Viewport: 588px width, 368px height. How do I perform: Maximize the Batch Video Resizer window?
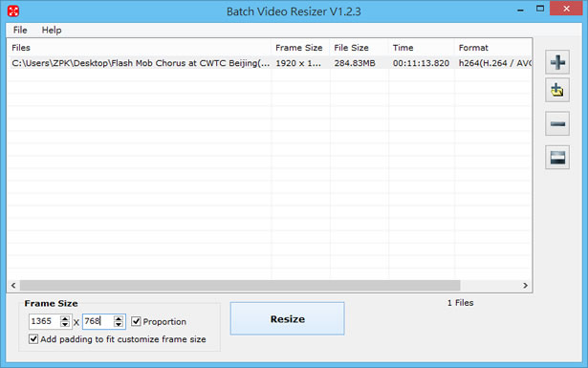coord(540,9)
